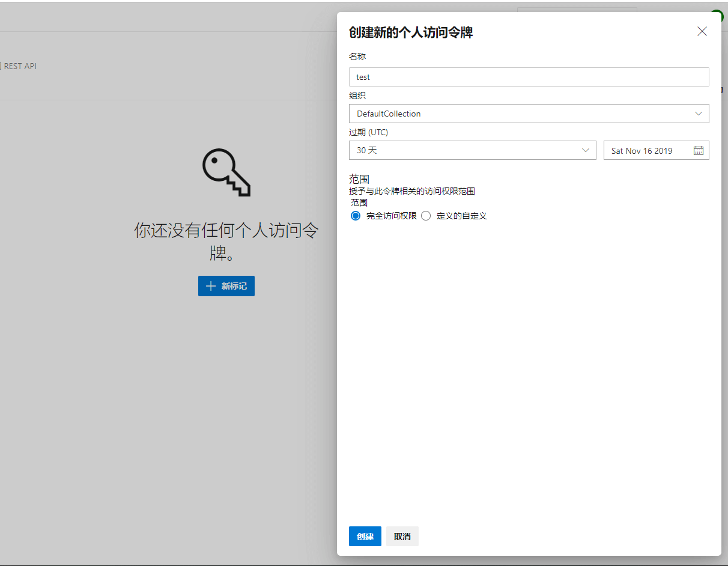The height and width of the screenshot is (566, 728).
Task: Click the REST API item
Action: point(20,66)
